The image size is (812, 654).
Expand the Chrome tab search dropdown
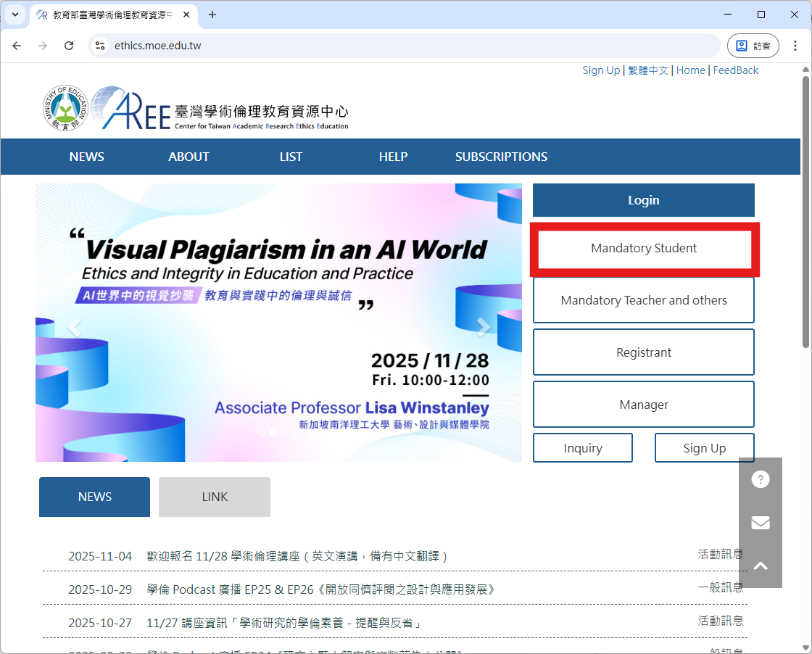tap(14, 15)
